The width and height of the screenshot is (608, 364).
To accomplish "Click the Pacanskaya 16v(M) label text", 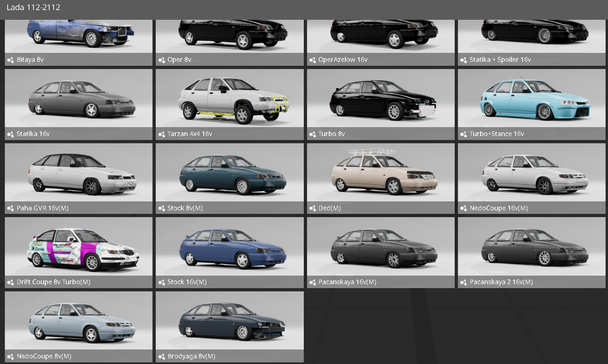I will (347, 282).
